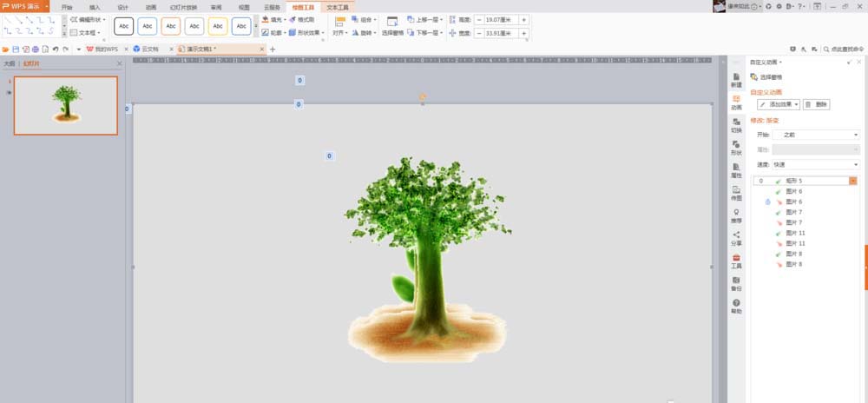The width and height of the screenshot is (868, 403).
Task: Apply the black-bordered Abc shape style
Action: point(123,26)
